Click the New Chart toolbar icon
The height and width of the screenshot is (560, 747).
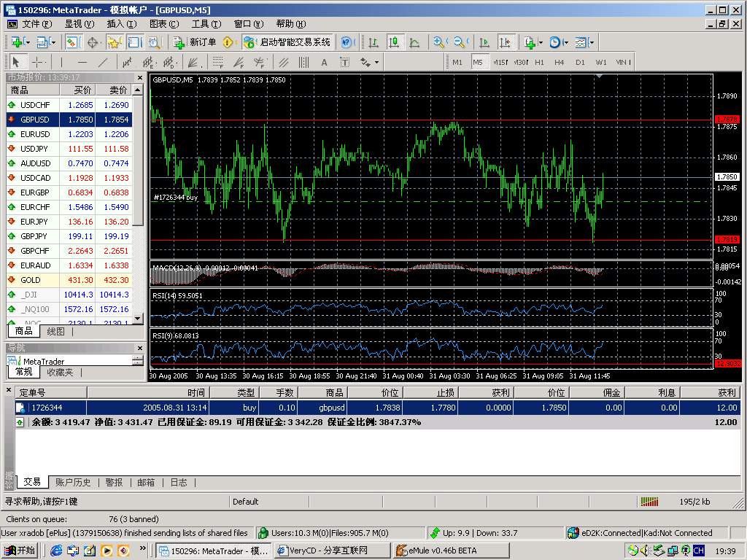tap(18, 42)
